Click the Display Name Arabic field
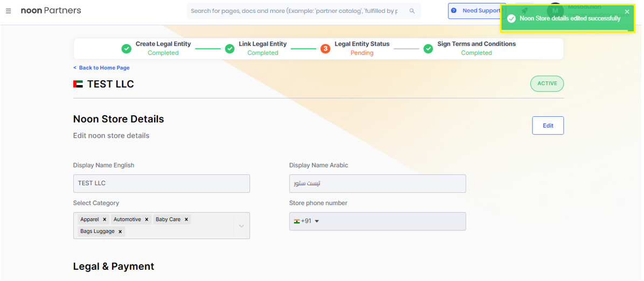The height and width of the screenshot is (281, 644). [x=377, y=184]
